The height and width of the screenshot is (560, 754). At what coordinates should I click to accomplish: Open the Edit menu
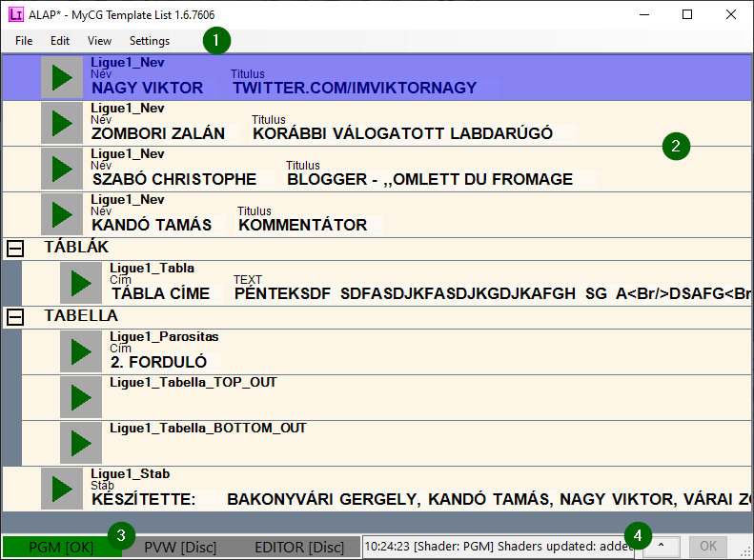[60, 41]
